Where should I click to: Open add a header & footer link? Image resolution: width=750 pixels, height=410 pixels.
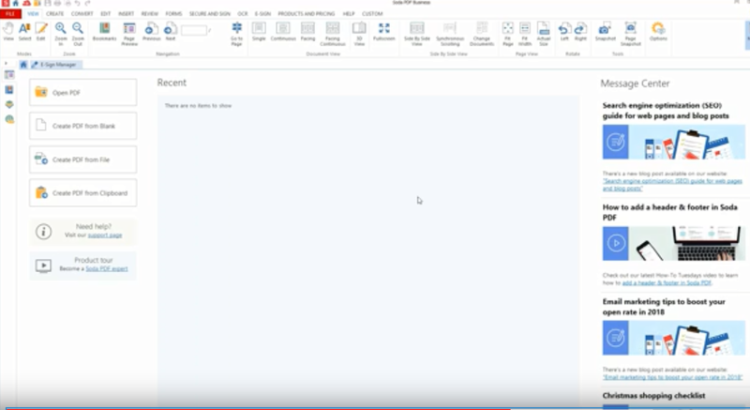coord(667,283)
